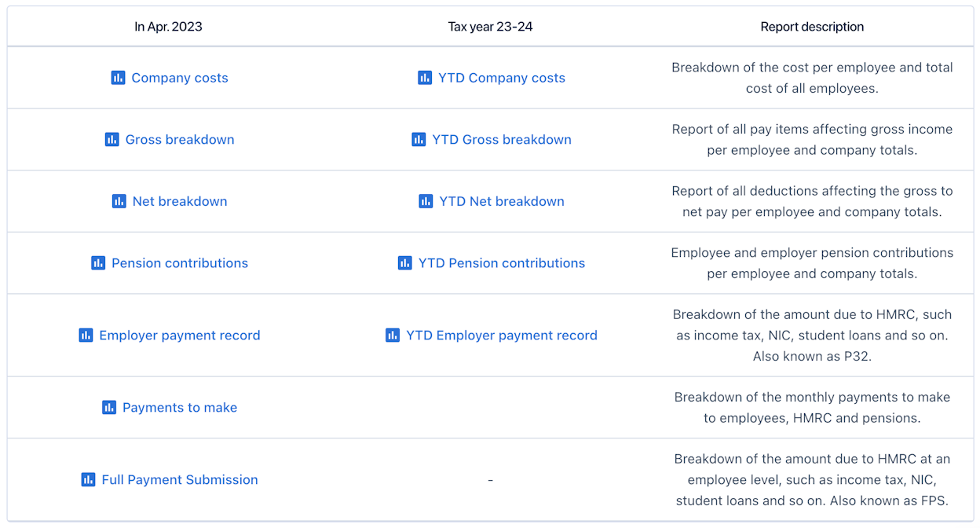Open the Employer payment record report
The image size is (980, 528).
coord(180,335)
